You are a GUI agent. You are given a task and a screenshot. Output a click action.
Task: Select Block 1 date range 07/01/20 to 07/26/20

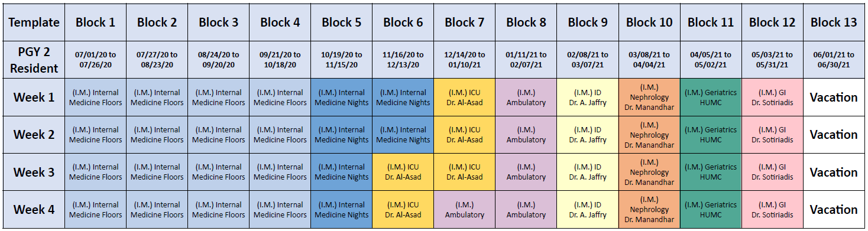95,60
